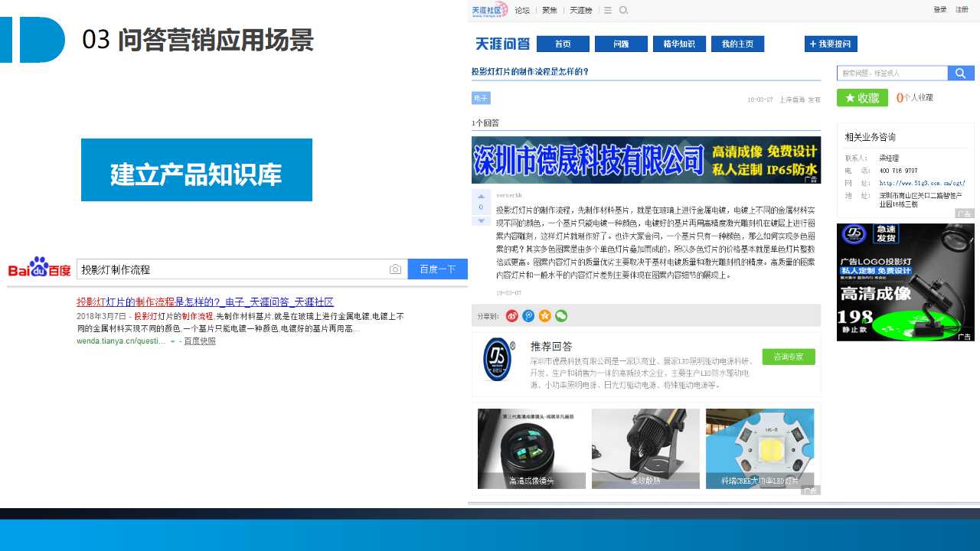Click the Baidu search input field
The image size is (980, 551).
point(242,269)
